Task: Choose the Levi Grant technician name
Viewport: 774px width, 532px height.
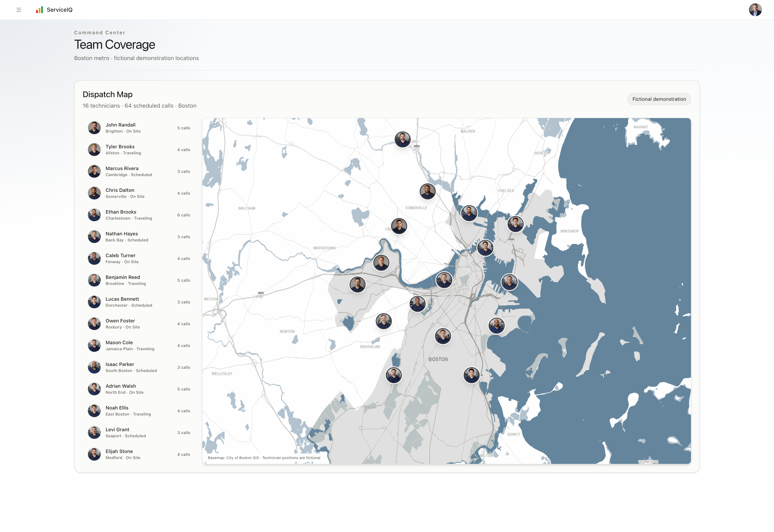Action: (x=118, y=430)
